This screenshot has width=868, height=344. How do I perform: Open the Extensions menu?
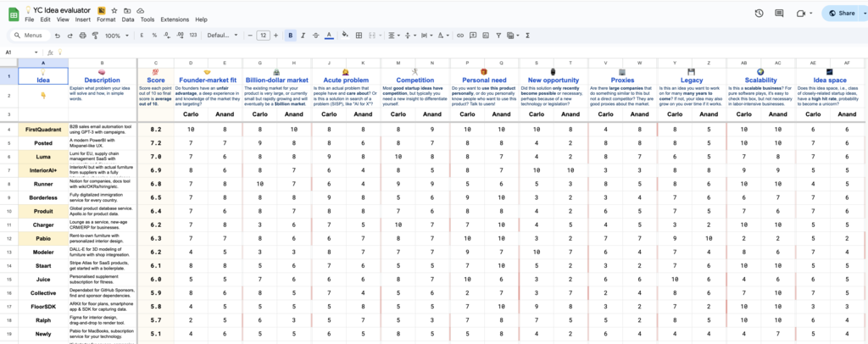[x=175, y=19]
